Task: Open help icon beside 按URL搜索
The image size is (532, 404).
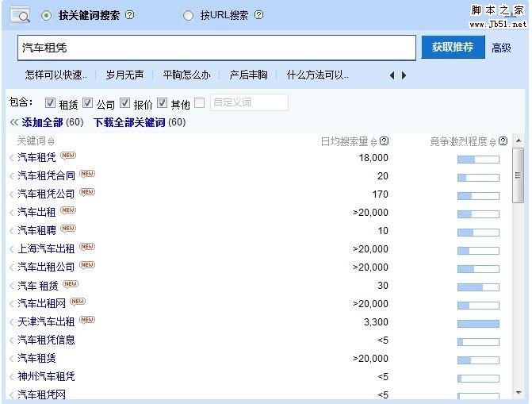Action: 258,15
